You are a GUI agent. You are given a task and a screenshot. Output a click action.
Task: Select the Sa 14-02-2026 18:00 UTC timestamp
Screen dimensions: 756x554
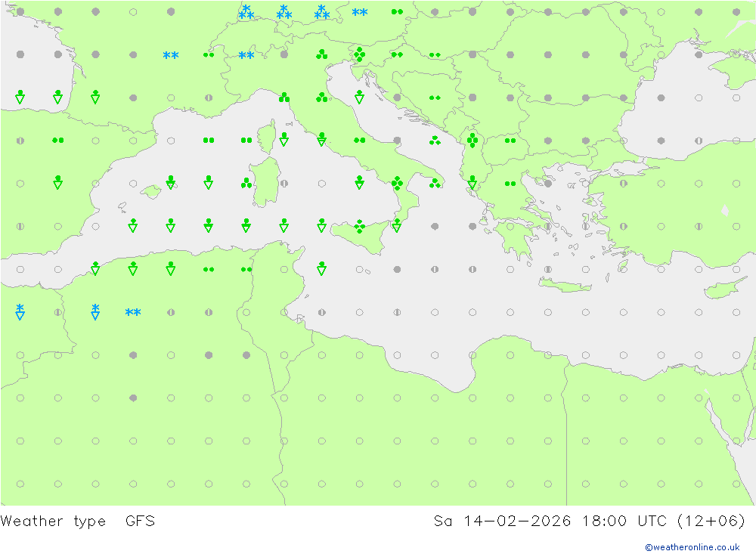[x=590, y=521]
